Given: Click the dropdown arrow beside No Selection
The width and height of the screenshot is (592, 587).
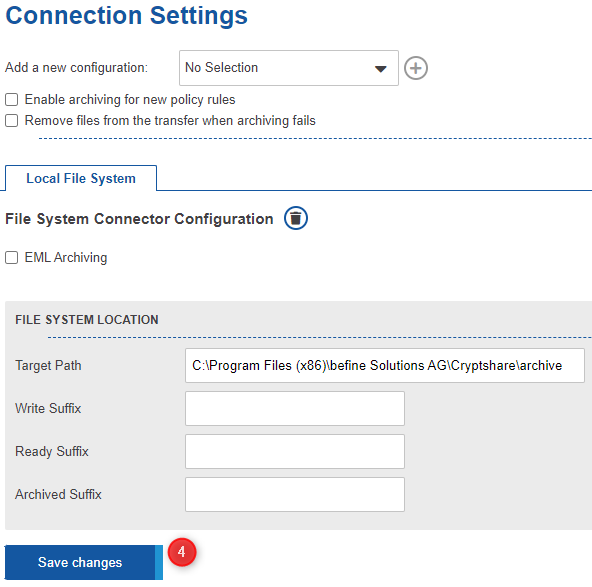Looking at the screenshot, I should [x=381, y=69].
